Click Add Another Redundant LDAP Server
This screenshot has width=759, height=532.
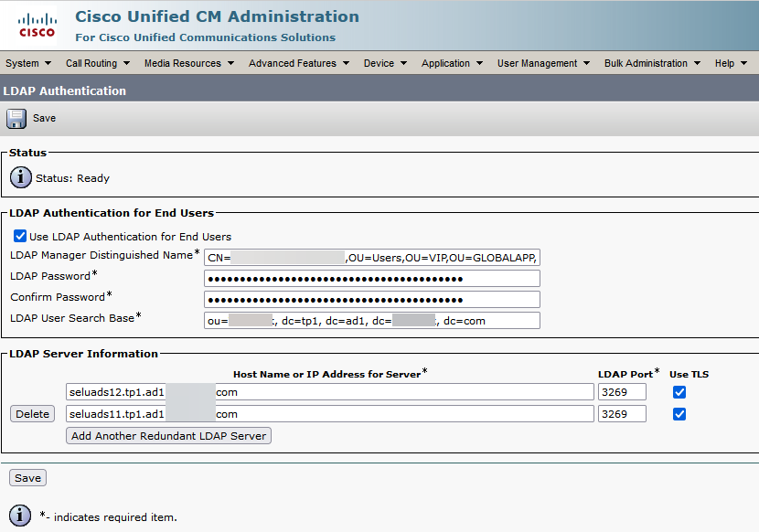[x=168, y=436]
